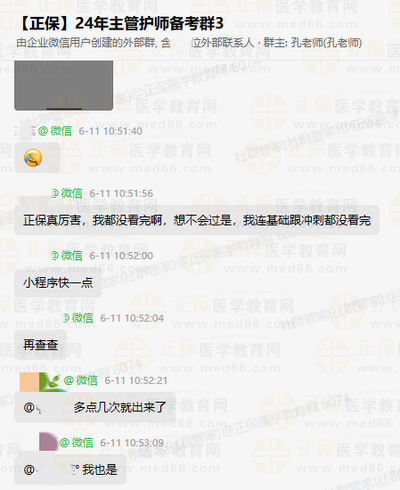This screenshot has width=400, height=490.
Task: Click '@微信' label at 10:52:04
Action: (78, 318)
